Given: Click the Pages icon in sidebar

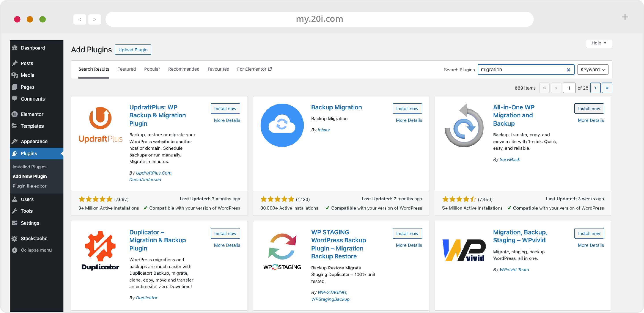Looking at the screenshot, I should [x=15, y=87].
